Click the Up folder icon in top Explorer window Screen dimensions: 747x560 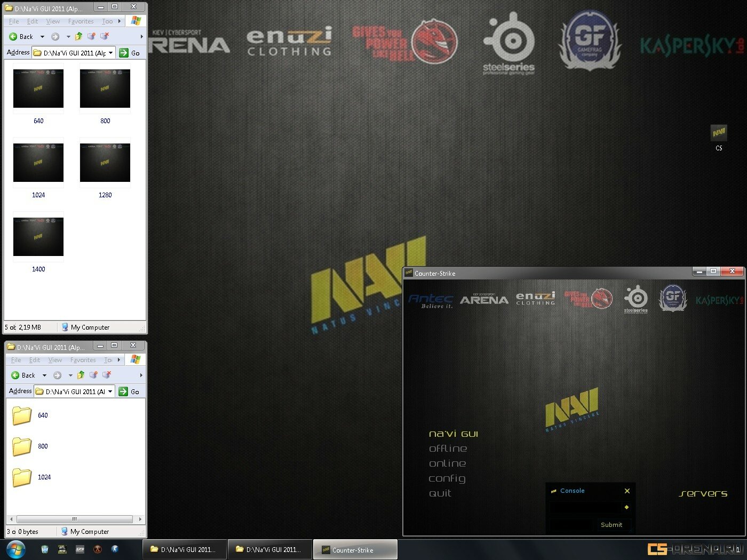79,36
